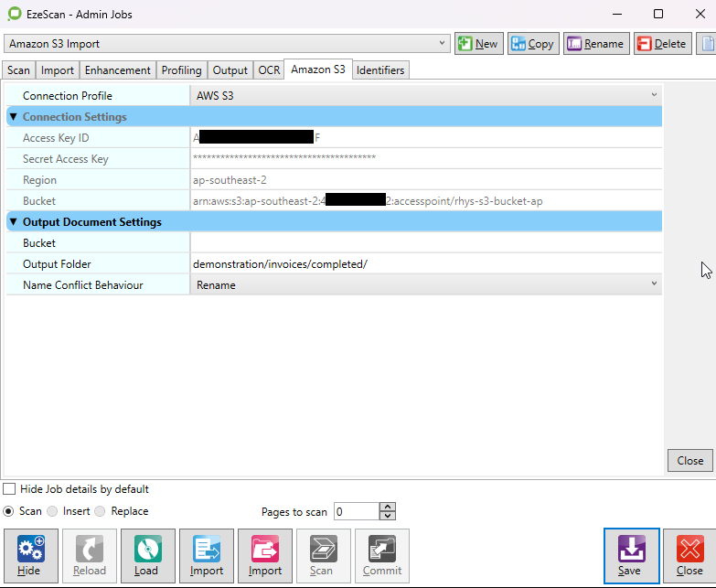Viewport: 716px width, 588px height.
Task: Click the Hide gears icon button
Action: (x=29, y=555)
